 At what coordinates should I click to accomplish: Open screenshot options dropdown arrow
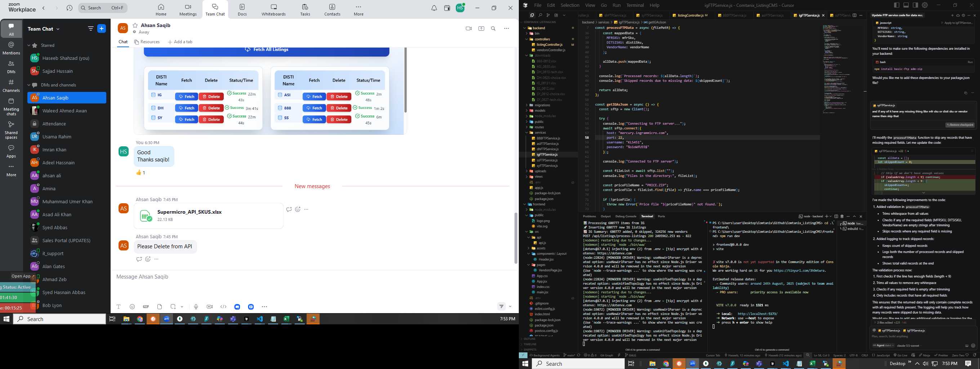tap(182, 307)
